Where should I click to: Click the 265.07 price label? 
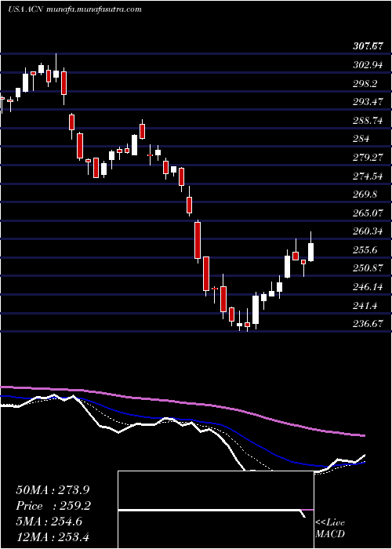point(368,213)
